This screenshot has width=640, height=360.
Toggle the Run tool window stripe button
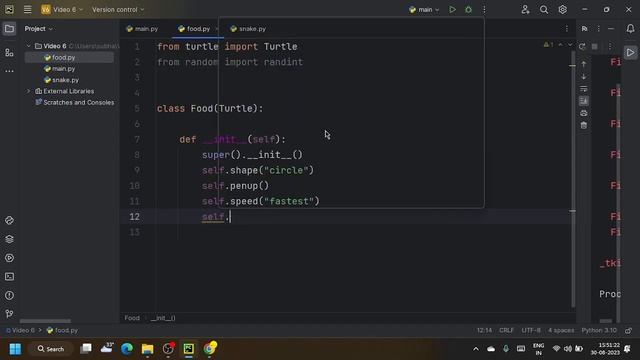click(x=630, y=52)
